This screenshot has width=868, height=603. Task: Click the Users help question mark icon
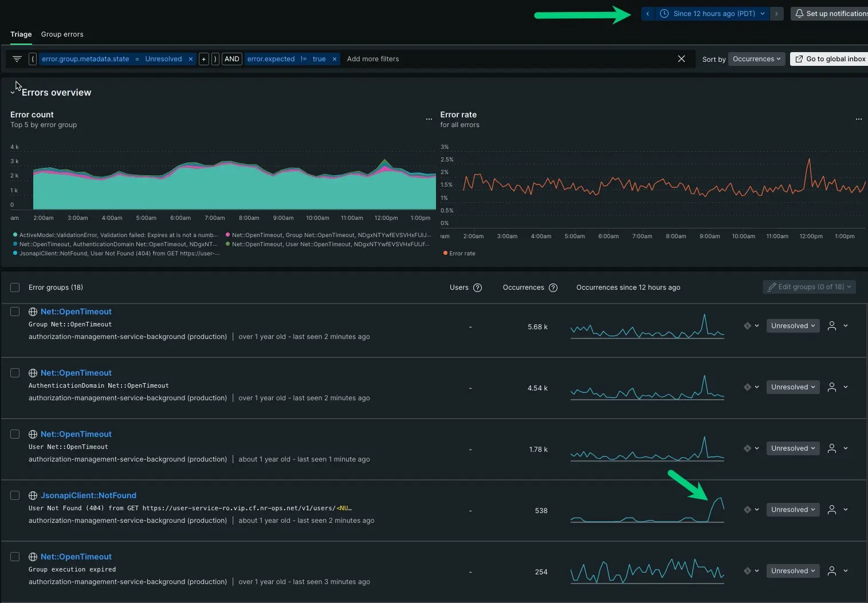(477, 287)
